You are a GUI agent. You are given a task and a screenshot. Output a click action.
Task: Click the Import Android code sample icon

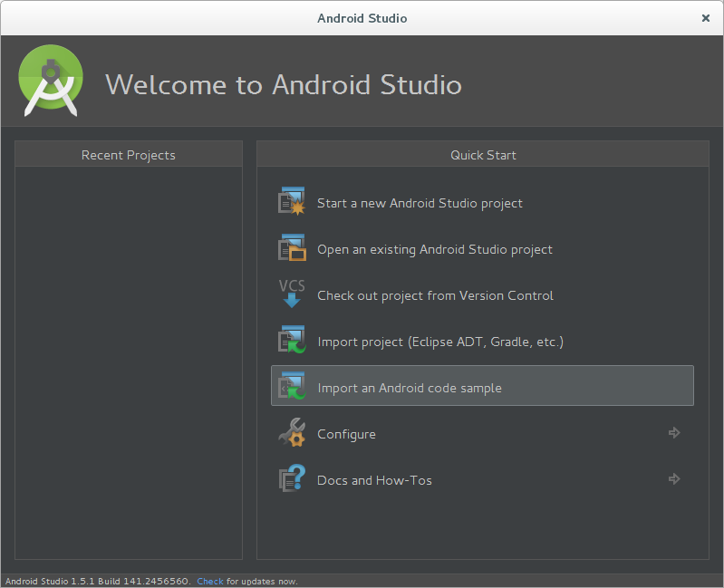tap(292, 386)
